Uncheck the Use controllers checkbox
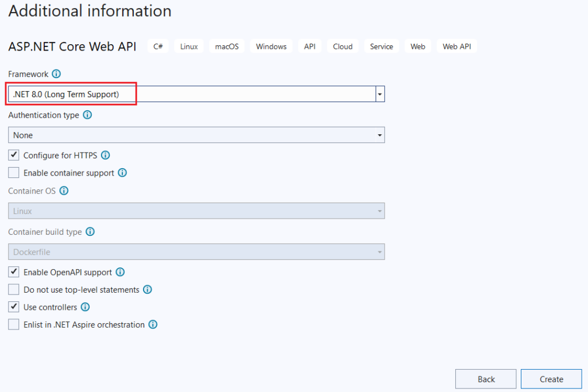The image size is (588, 392). [x=14, y=307]
